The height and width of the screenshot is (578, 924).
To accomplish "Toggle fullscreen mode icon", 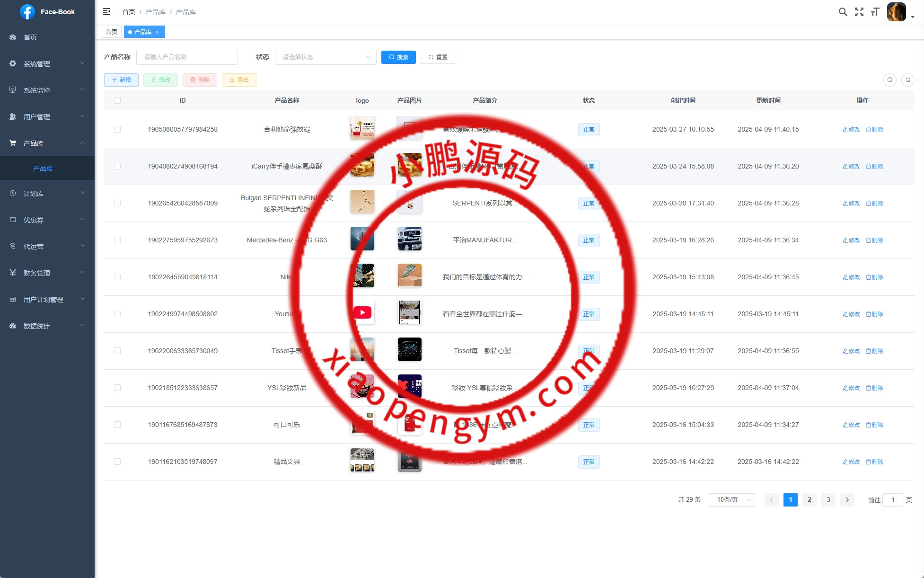I will [859, 12].
